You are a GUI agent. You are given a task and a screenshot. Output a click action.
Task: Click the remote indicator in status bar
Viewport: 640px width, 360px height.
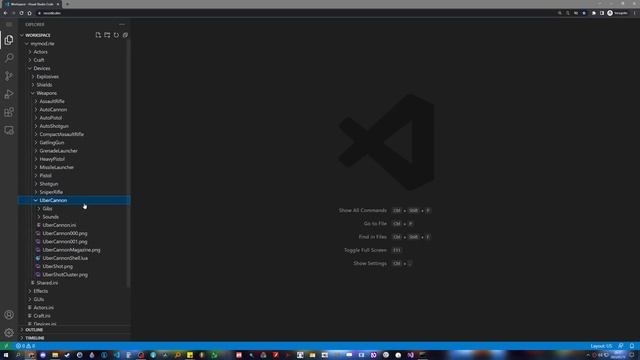(6, 346)
